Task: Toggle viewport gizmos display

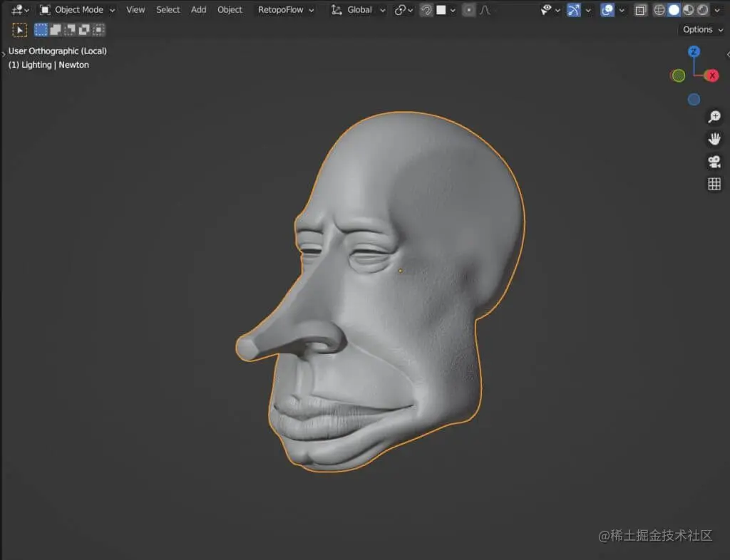Action: coord(574,10)
